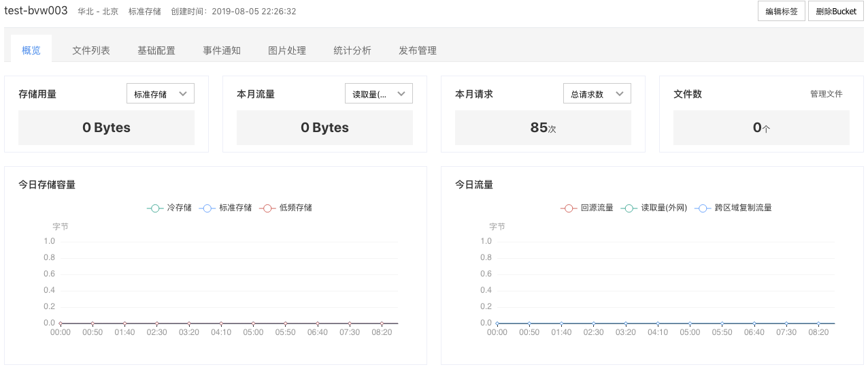This screenshot has width=868, height=367.
Task: Click the 编辑标签 button
Action: [x=782, y=12]
